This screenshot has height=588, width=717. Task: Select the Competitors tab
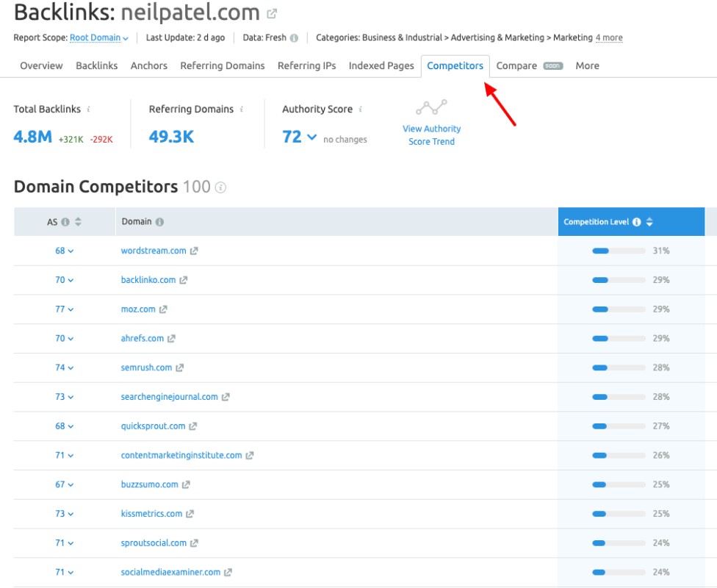(x=455, y=66)
